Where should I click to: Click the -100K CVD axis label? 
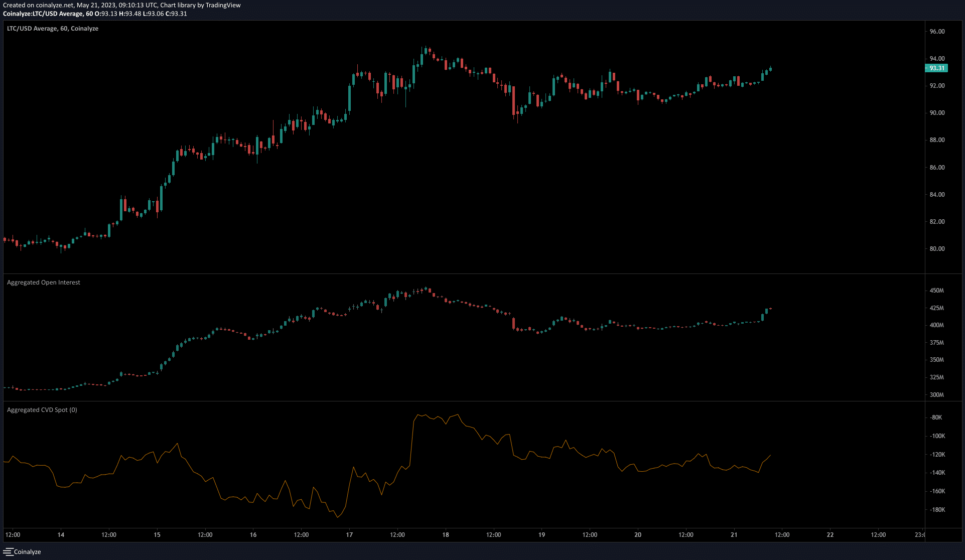937,436
